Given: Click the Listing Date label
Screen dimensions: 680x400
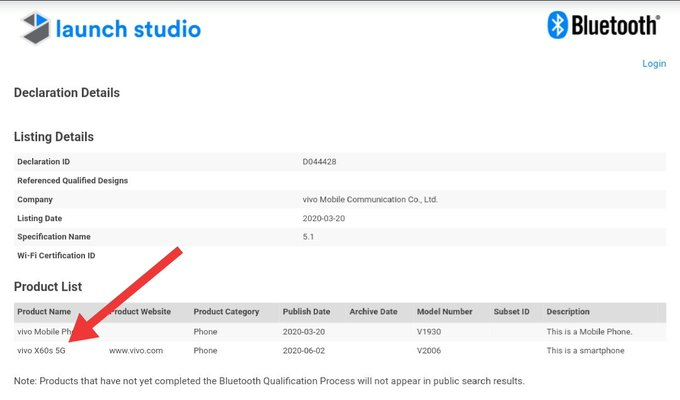Looking at the screenshot, I should (x=39, y=218).
